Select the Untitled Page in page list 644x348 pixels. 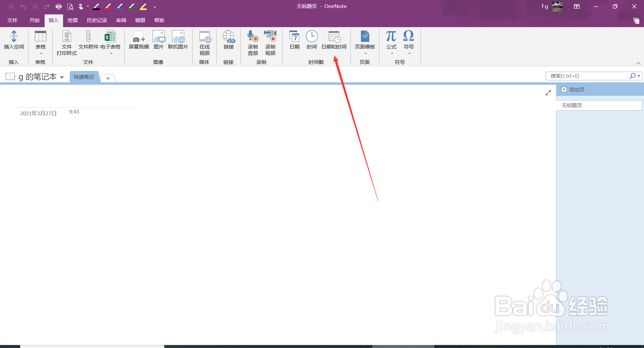point(599,105)
